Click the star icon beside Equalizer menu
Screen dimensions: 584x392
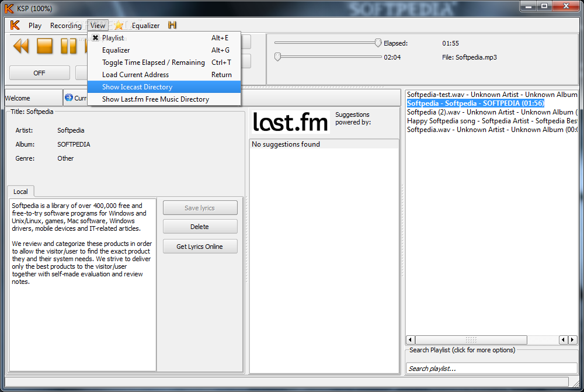point(119,25)
